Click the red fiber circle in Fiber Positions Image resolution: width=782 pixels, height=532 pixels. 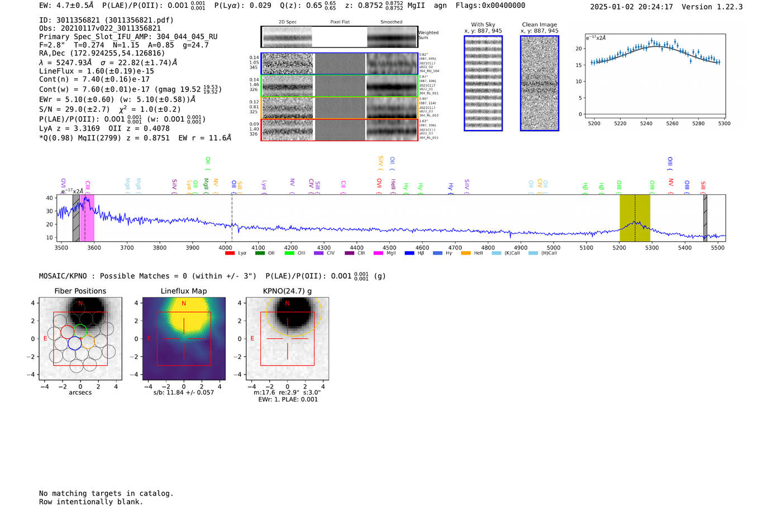(x=67, y=332)
